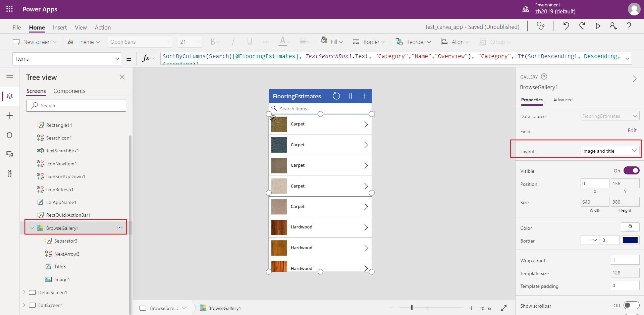Image resolution: width=644 pixels, height=315 pixels.
Task: Run the app preview with the play icon
Action: click(598, 26)
